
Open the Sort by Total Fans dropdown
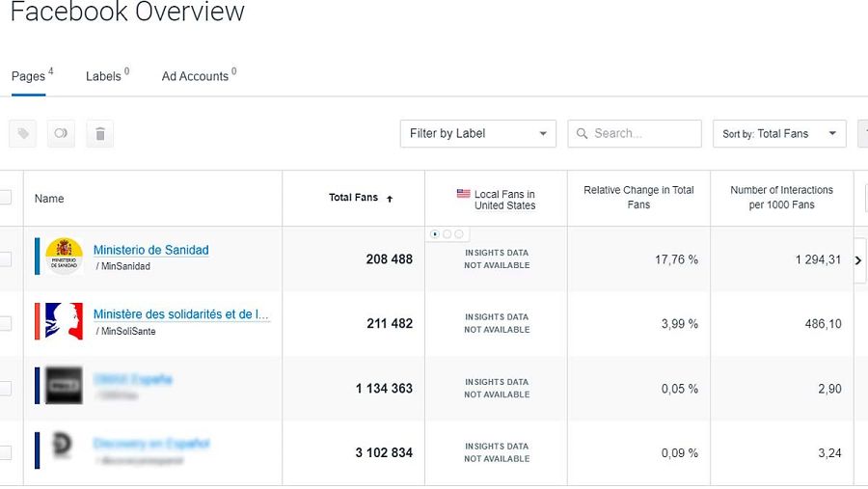[778, 134]
